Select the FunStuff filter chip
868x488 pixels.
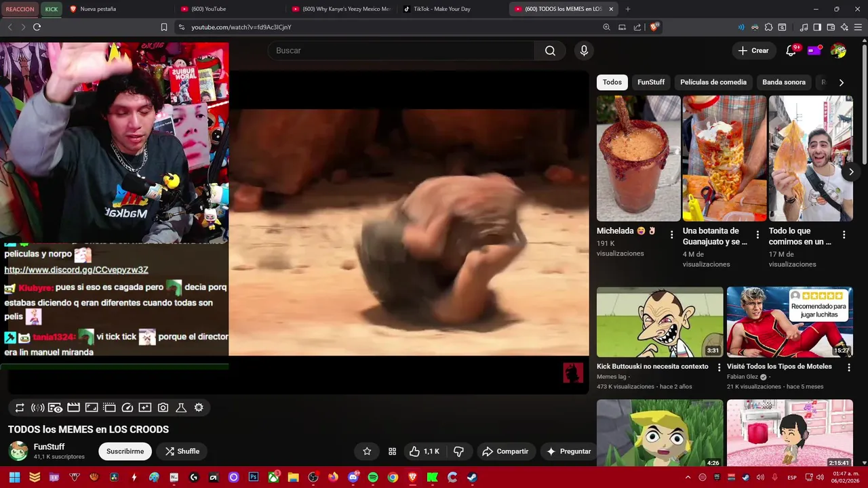point(651,82)
